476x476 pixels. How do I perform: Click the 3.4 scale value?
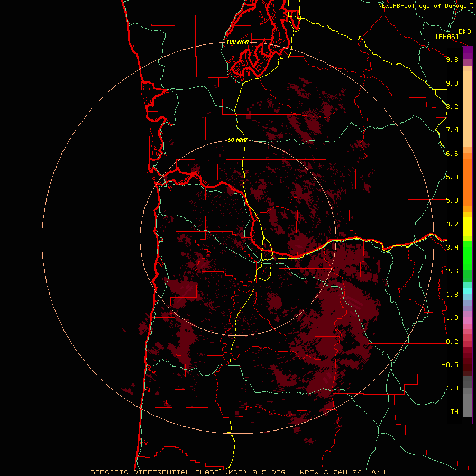click(452, 247)
